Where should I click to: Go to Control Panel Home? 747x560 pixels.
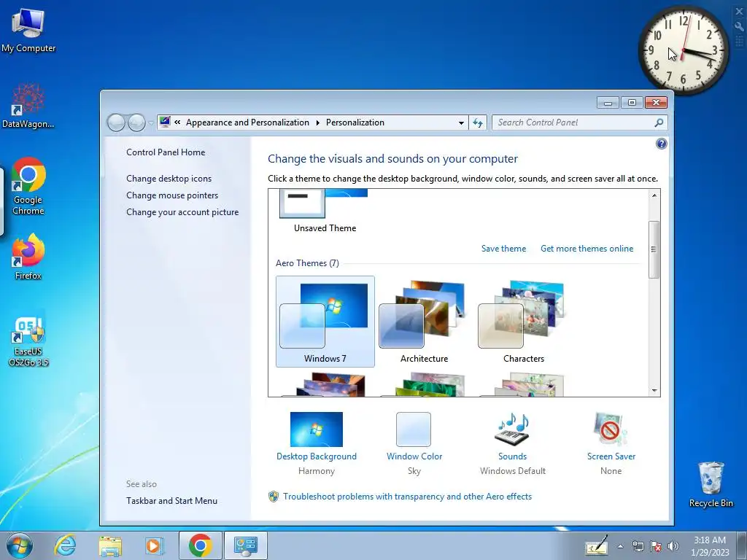(166, 152)
